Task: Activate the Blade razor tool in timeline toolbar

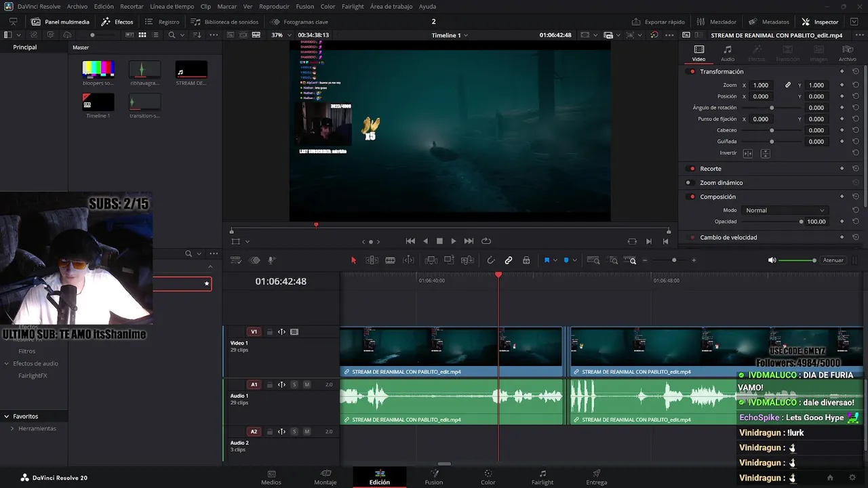Action: point(390,260)
